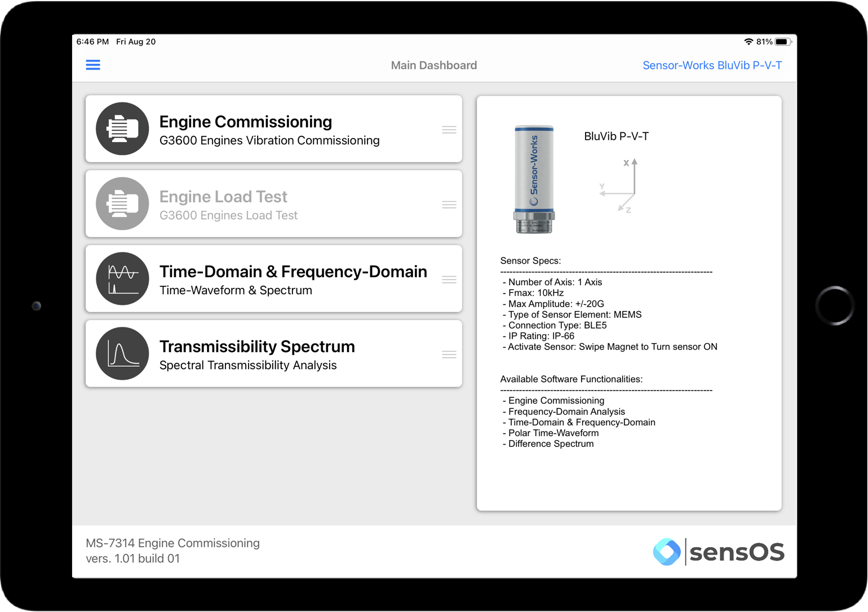Tap the 'BluVib P-V-T' sensor name label
The width and height of the screenshot is (868, 612).
[616, 136]
